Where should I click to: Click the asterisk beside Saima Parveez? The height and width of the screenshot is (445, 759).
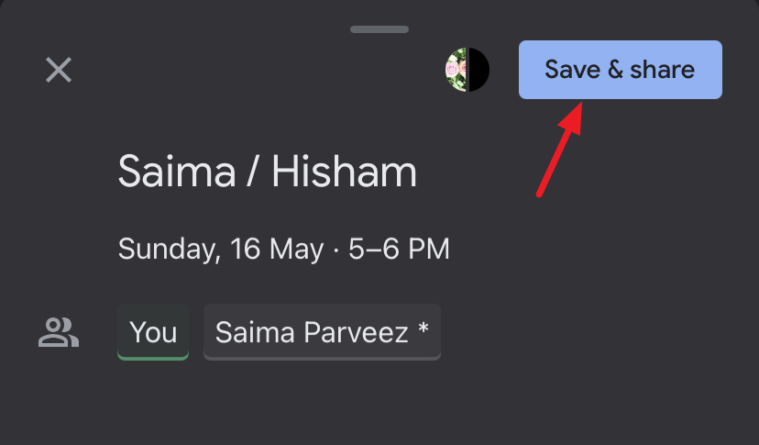pos(424,328)
